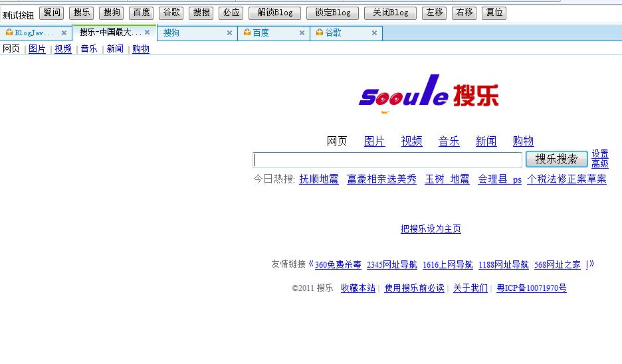Open the 高级 search link
The image size is (622, 364).
pyautogui.click(x=600, y=163)
